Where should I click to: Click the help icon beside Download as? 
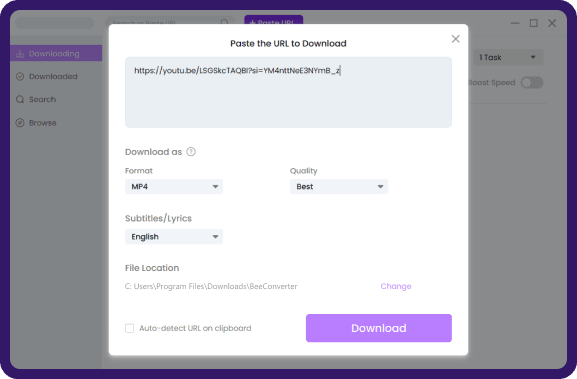191,152
